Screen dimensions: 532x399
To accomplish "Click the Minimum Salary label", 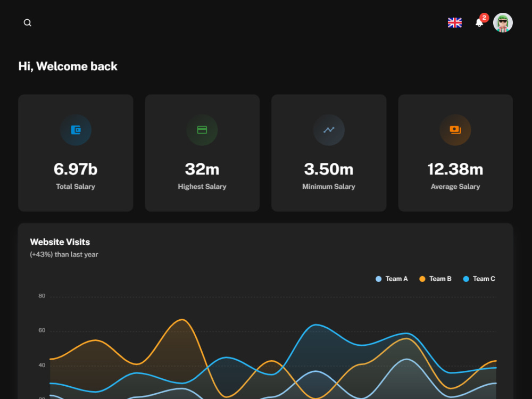I will point(329,187).
